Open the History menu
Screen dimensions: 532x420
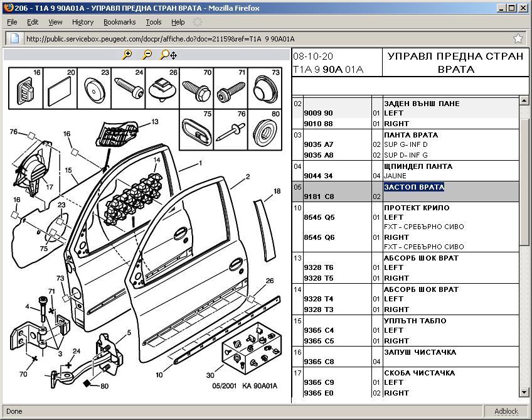click(83, 22)
